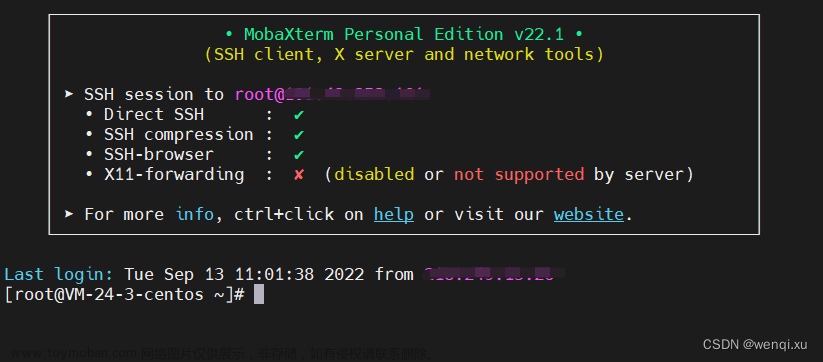Viewport: 823px width, 362px height.
Task: Click the red not supported text
Action: 519,175
